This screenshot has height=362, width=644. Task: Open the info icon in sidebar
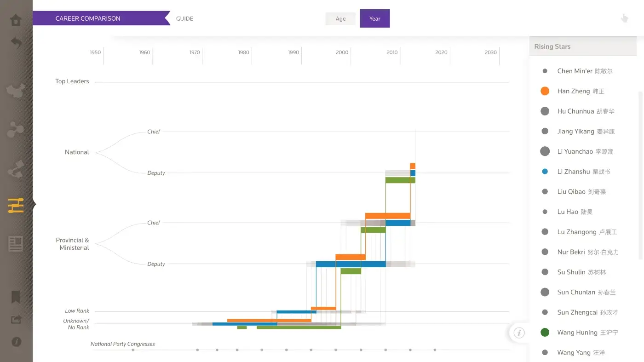coord(16,342)
